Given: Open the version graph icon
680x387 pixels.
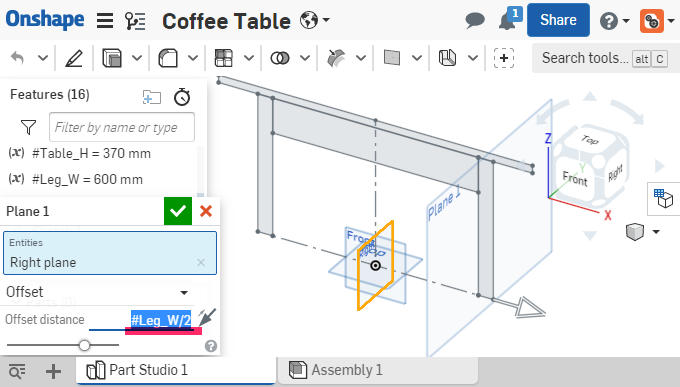Looking at the screenshot, I should tap(135, 21).
